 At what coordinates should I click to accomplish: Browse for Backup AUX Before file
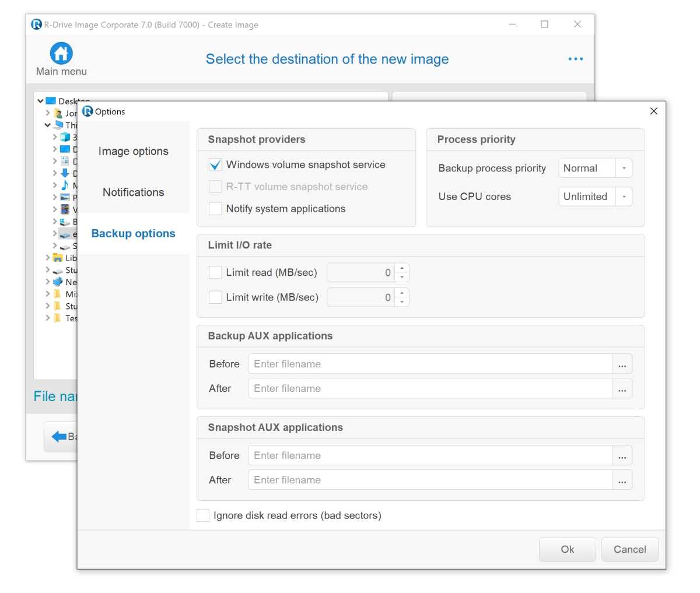622,364
